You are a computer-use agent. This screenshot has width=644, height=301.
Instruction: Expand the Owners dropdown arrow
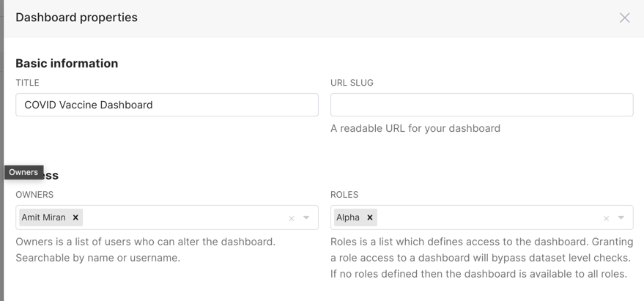pos(306,218)
